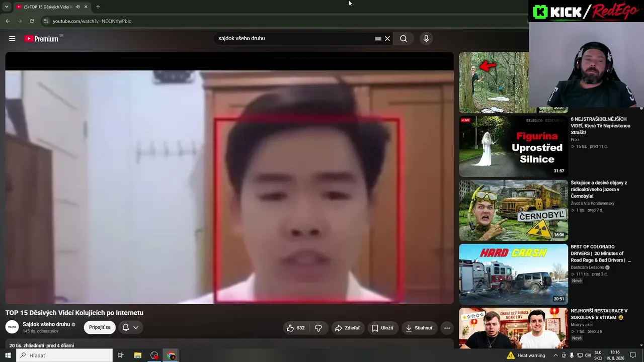The width and height of the screenshot is (644, 362).
Task: Switch to OBS Studio in the taskbar
Action: tap(154, 355)
